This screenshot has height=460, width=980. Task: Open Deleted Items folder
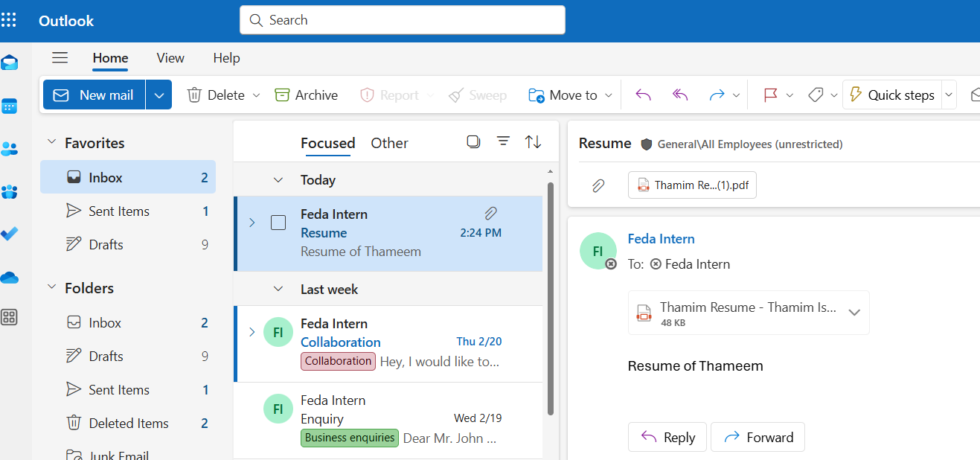click(x=128, y=423)
